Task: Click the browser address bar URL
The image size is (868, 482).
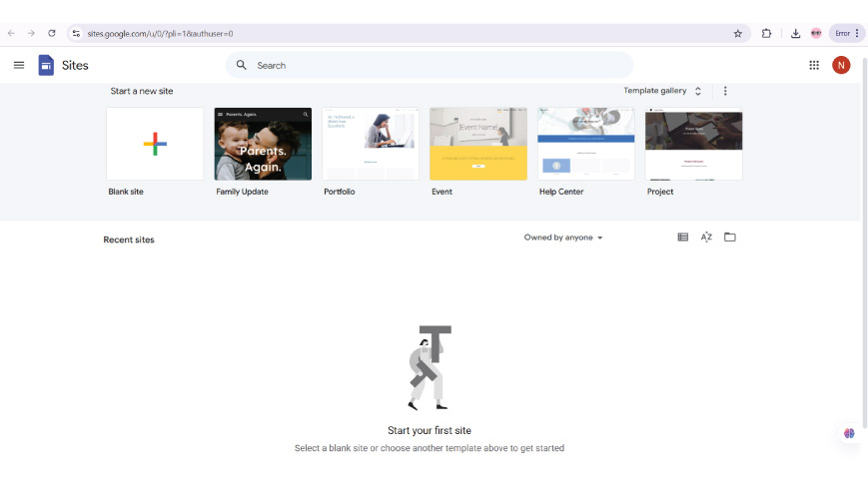Action: click(160, 33)
